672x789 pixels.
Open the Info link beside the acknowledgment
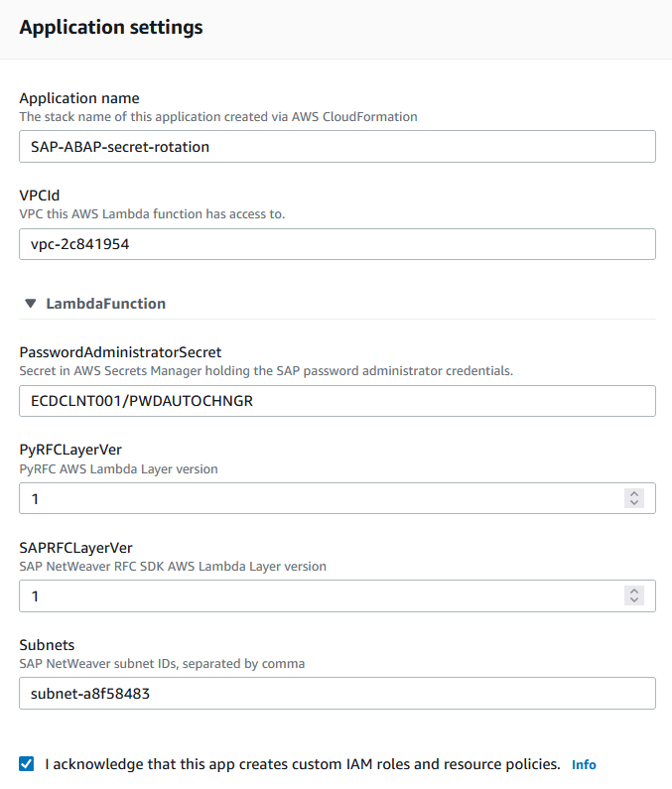click(584, 765)
